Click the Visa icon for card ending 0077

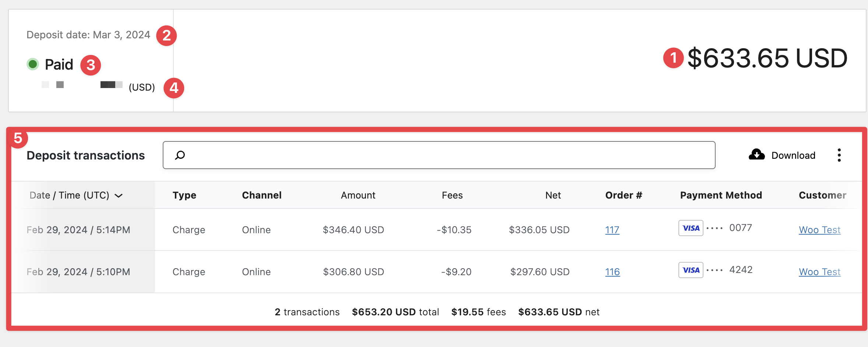691,228
